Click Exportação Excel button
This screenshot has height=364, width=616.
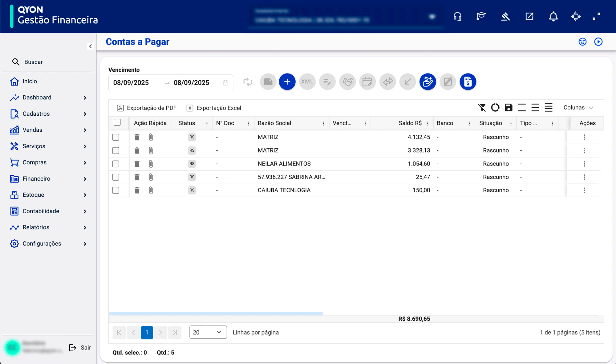(214, 108)
